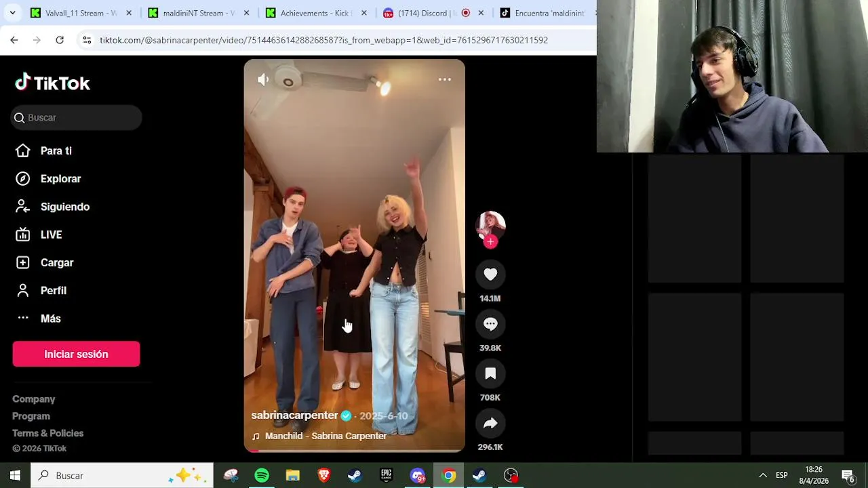Click the Iniciar sesión button
Viewport: 868px width, 488px height.
click(76, 354)
